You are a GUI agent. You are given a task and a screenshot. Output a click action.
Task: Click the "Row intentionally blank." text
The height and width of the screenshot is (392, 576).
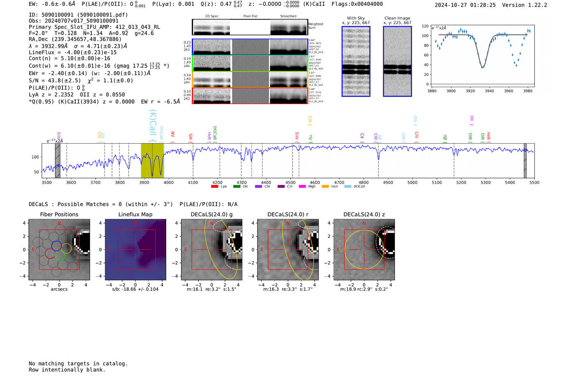point(67,370)
